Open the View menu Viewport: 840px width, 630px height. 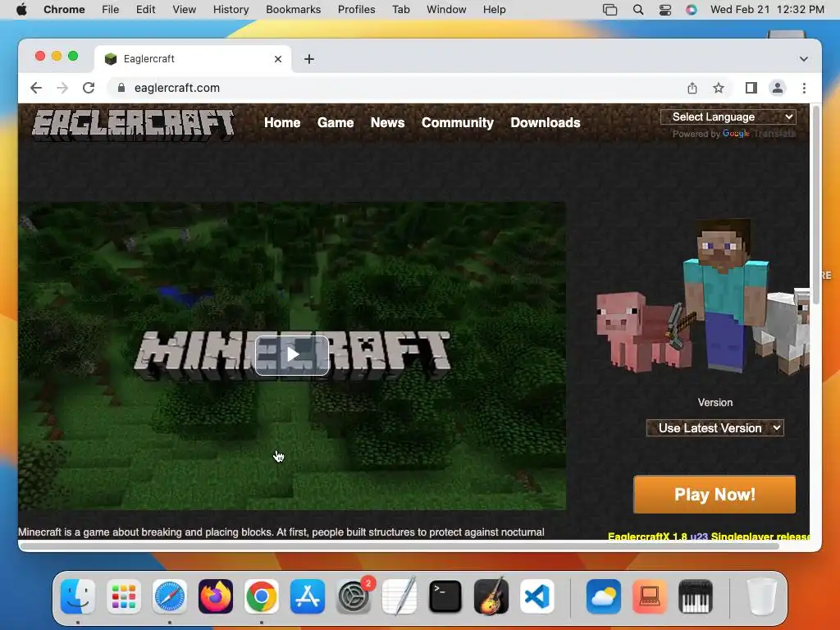pos(185,10)
